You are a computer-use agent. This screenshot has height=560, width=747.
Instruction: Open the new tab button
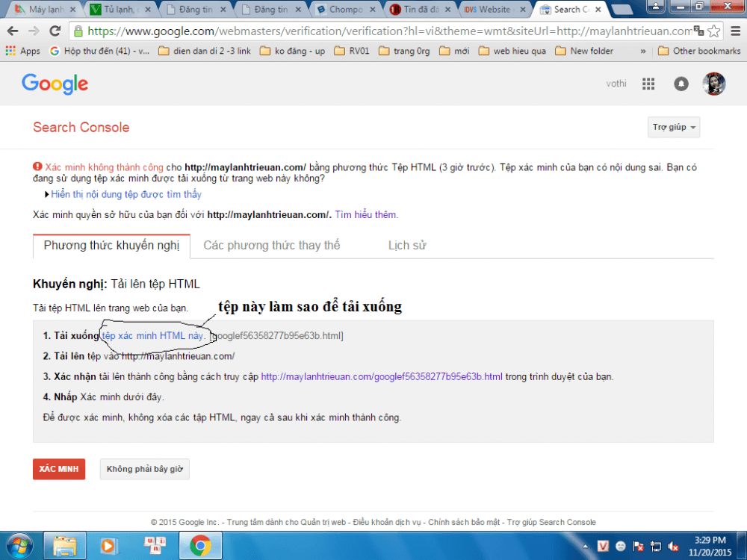[x=622, y=10]
